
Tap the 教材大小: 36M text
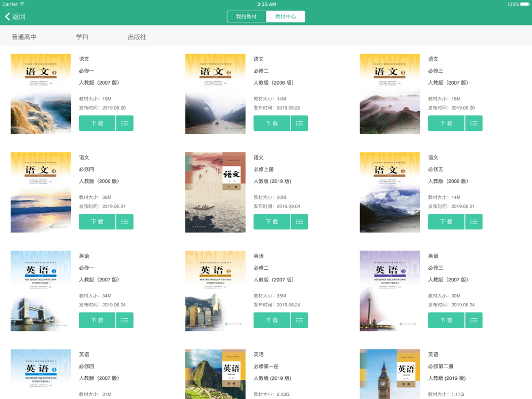[x=95, y=197]
